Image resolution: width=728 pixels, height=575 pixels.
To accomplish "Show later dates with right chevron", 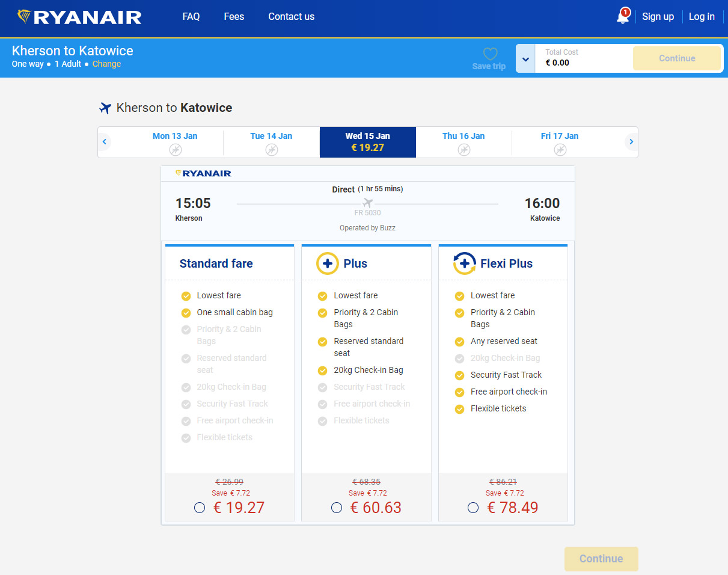I will point(631,142).
